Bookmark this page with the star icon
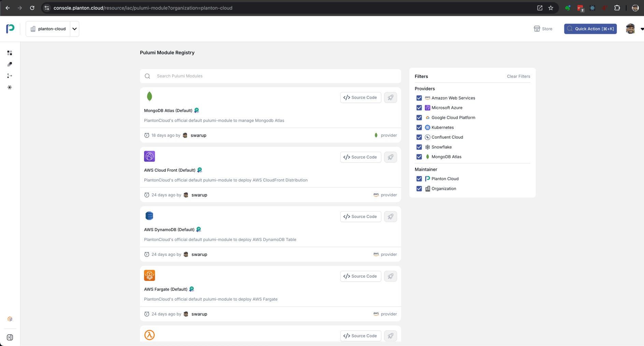 pos(551,8)
